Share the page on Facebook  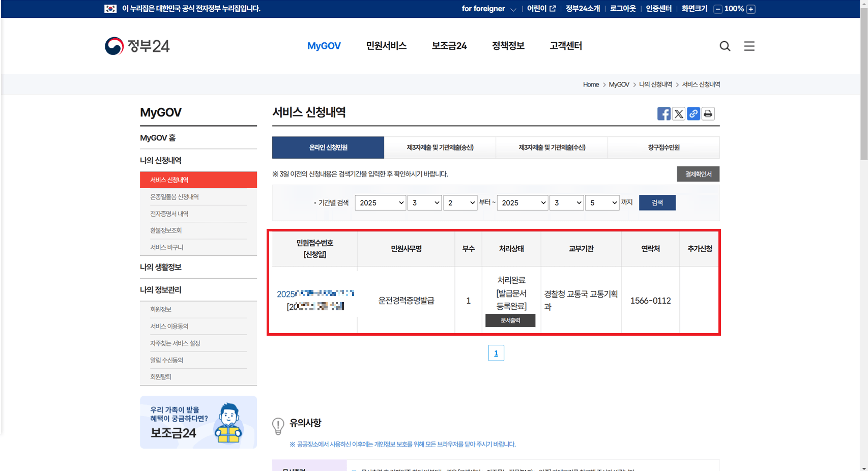663,113
